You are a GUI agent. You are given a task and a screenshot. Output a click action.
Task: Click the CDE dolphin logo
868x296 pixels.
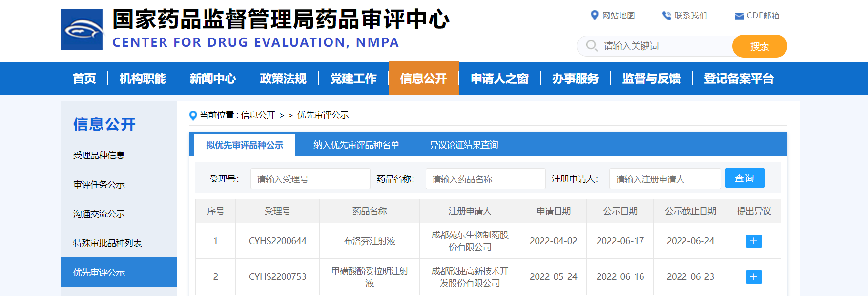tap(82, 29)
